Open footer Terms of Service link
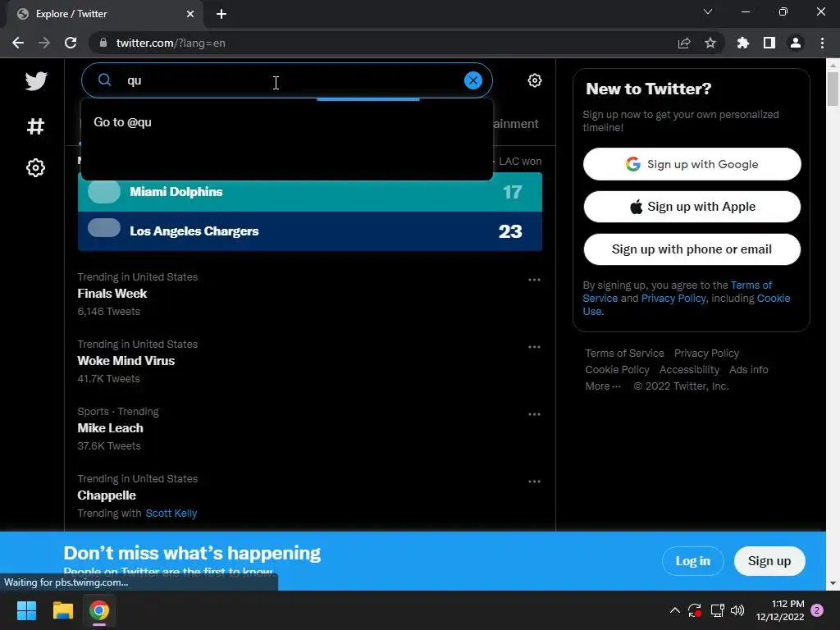The height and width of the screenshot is (630, 840). (624, 354)
